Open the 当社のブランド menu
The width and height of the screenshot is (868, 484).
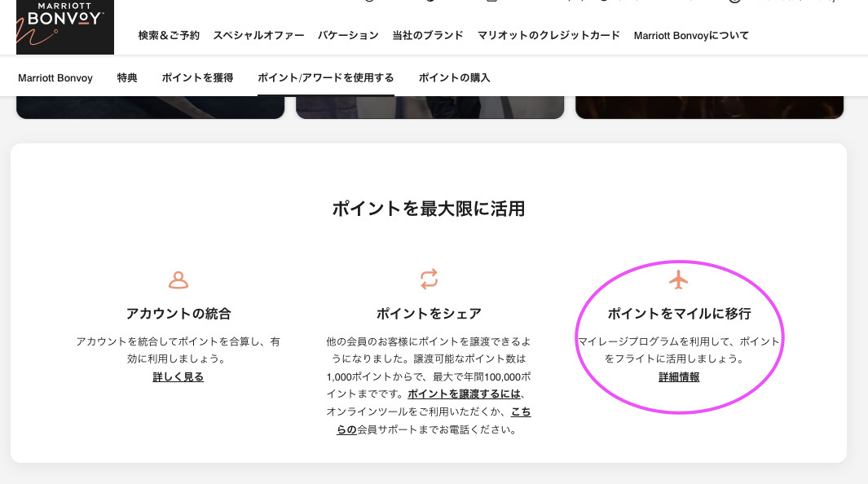point(427,36)
